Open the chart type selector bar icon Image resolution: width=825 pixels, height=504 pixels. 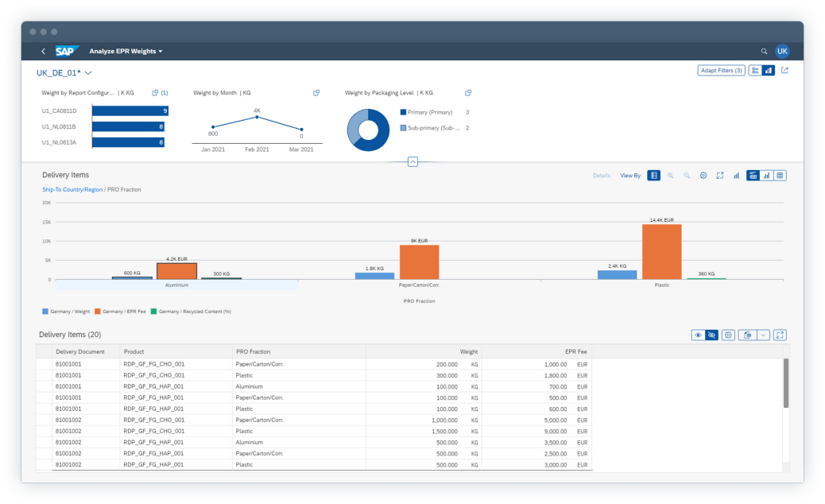[x=736, y=175]
